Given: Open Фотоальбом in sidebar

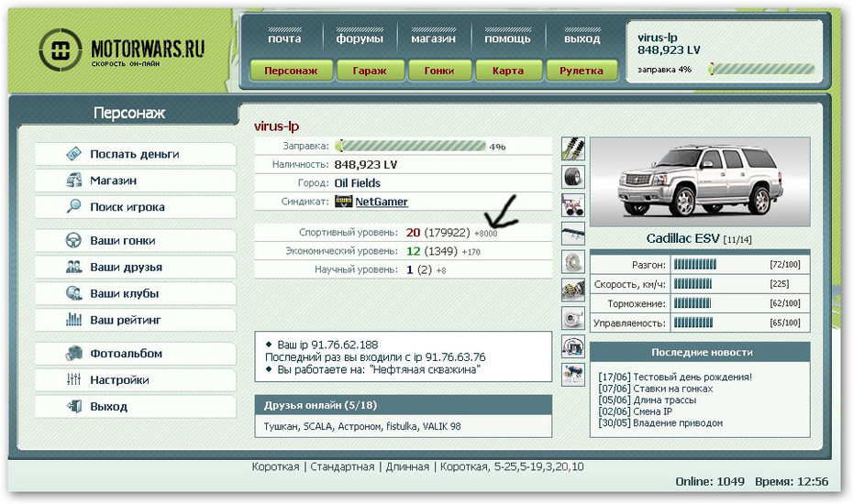Looking at the screenshot, I should (x=136, y=354).
